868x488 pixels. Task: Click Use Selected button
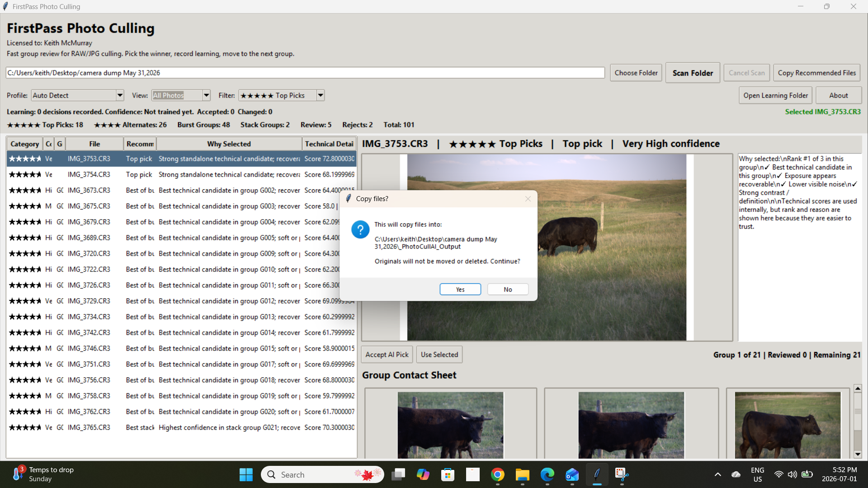point(439,355)
